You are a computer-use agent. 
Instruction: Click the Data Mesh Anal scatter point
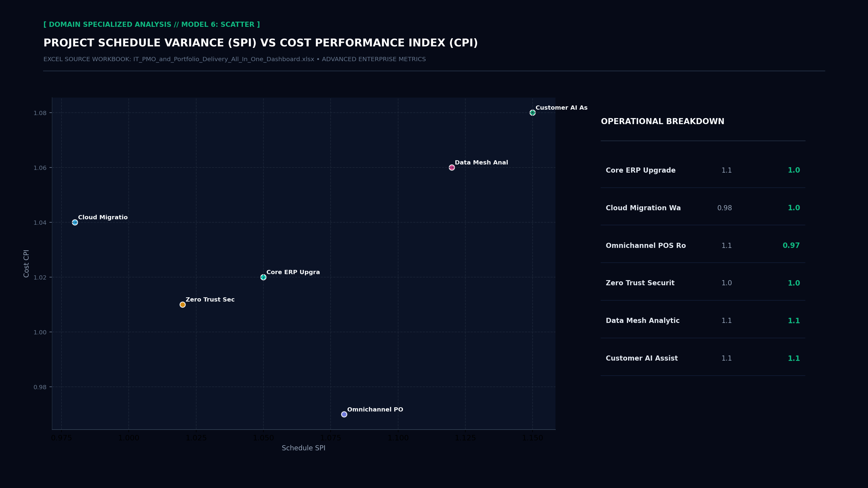(x=452, y=168)
